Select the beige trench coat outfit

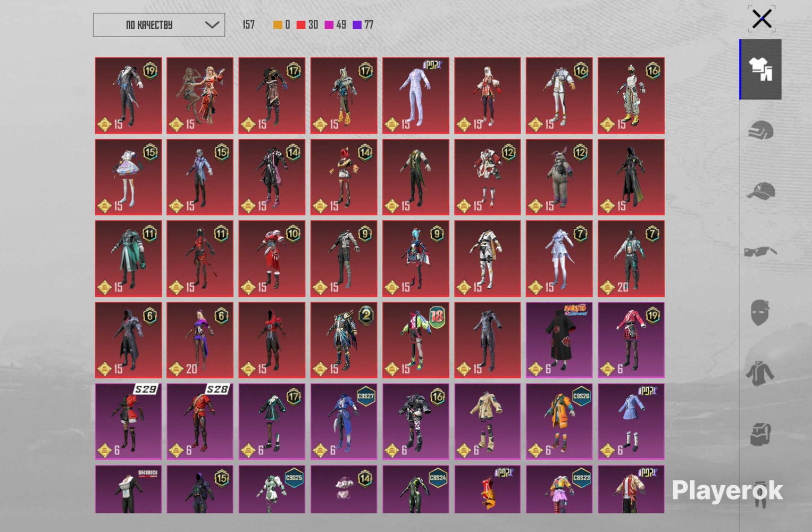tap(488, 422)
